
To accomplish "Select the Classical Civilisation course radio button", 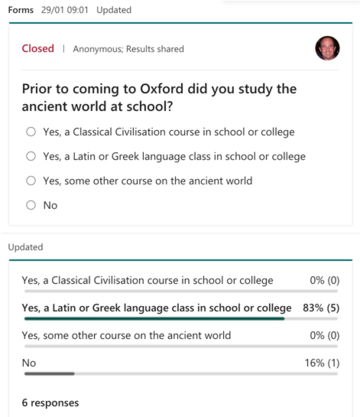I will (31, 132).
